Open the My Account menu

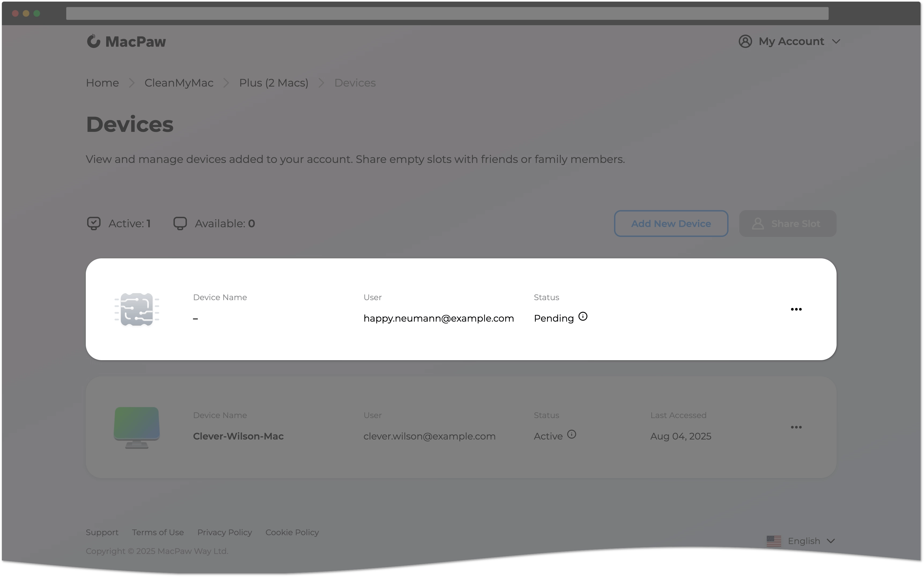pyautogui.click(x=789, y=41)
